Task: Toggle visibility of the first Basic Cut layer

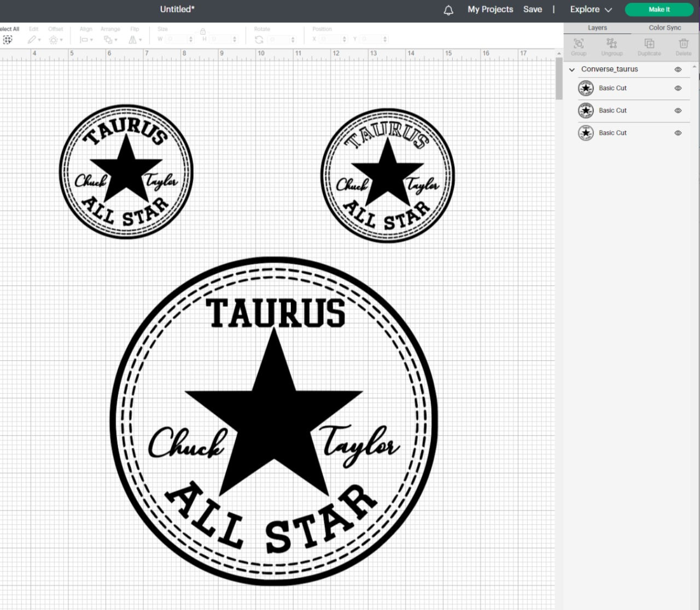Action: [678, 88]
